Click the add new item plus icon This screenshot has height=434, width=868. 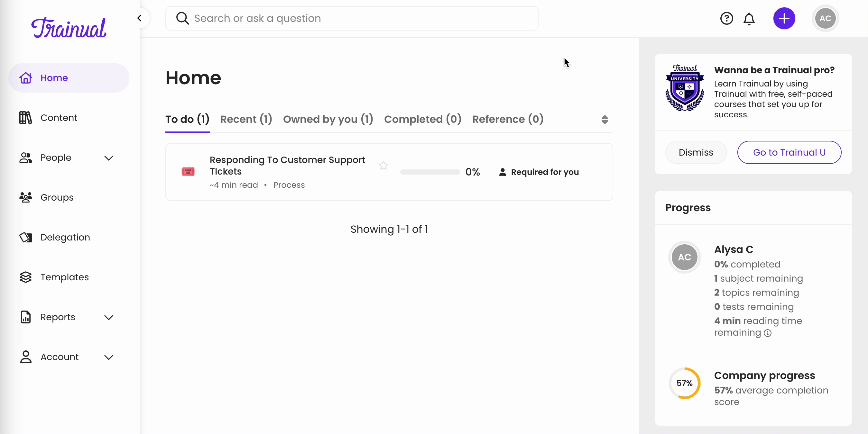785,18
